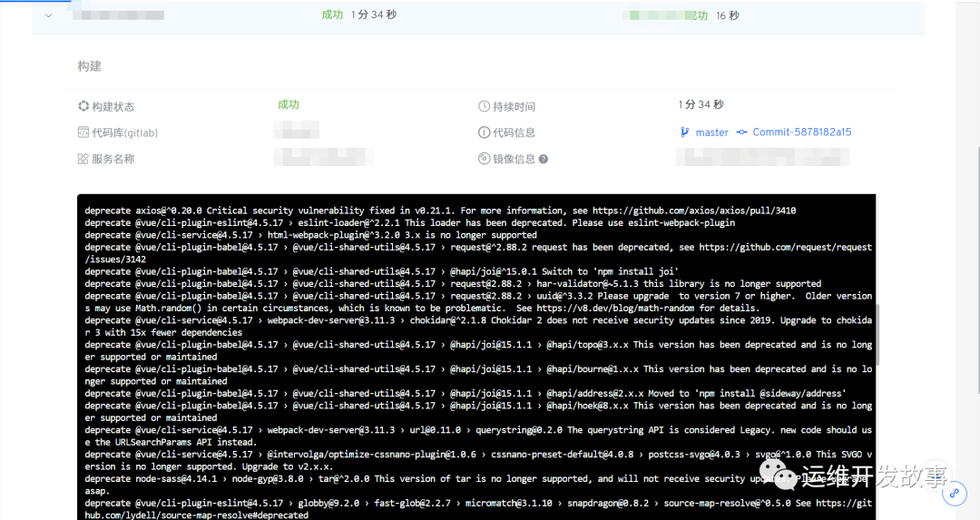The height and width of the screenshot is (520, 980).
Task: Open the master branch link
Action: coord(711,132)
